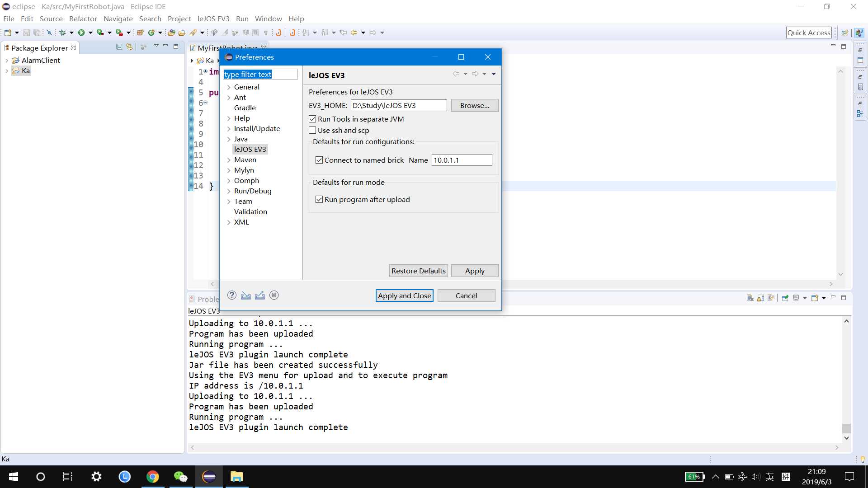Viewport: 868px width, 488px height.
Task: Click the Task List icon in right trim
Action: [860, 87]
